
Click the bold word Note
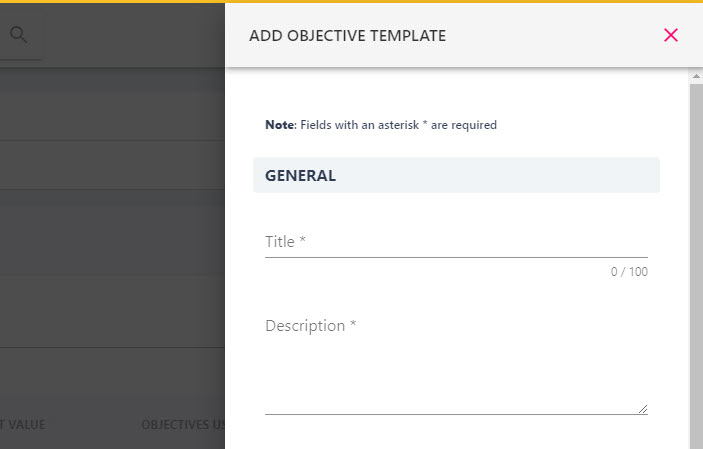click(x=280, y=125)
